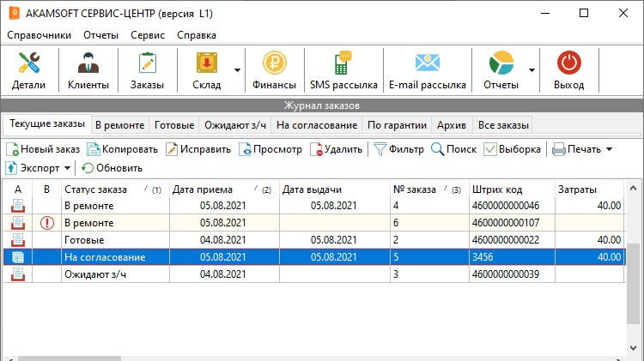Click the scroll up arrow of the orders table
Image resolution: width=644 pixels, height=361 pixels.
coord(634,188)
